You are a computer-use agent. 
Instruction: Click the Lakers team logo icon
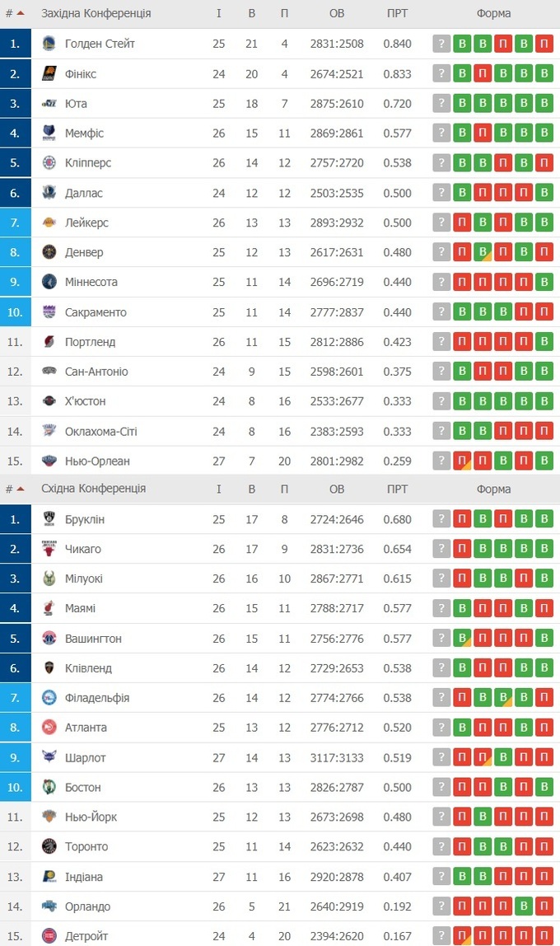(x=49, y=222)
